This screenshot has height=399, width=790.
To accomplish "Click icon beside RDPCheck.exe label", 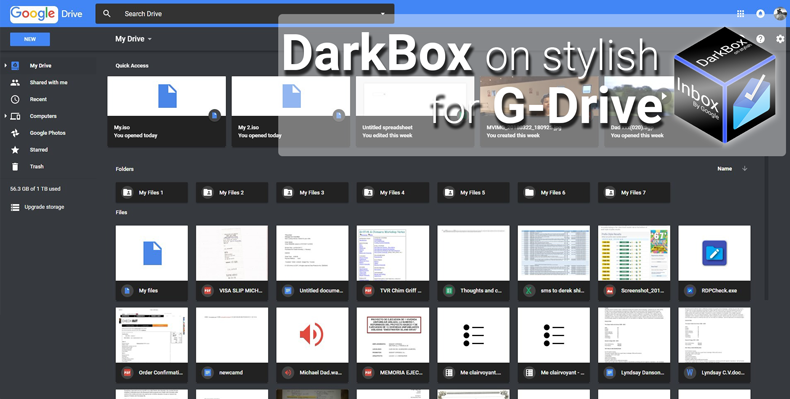I will pyautogui.click(x=689, y=291).
